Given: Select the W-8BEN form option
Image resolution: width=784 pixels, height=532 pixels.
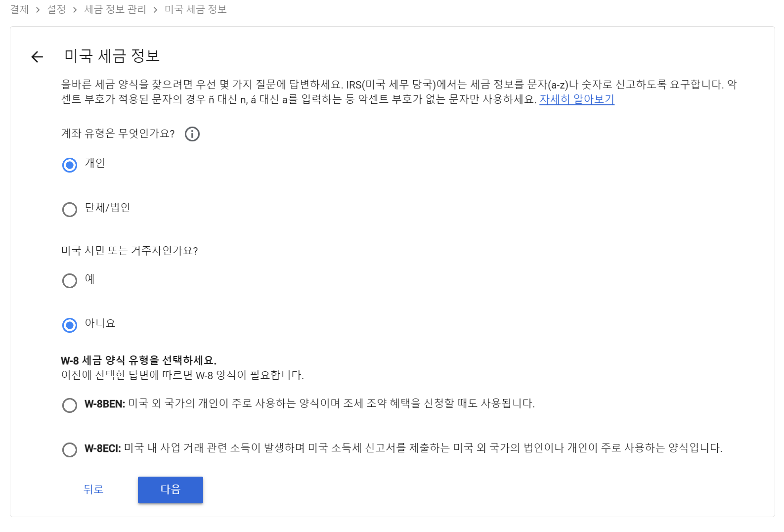Looking at the screenshot, I should pyautogui.click(x=70, y=405).
